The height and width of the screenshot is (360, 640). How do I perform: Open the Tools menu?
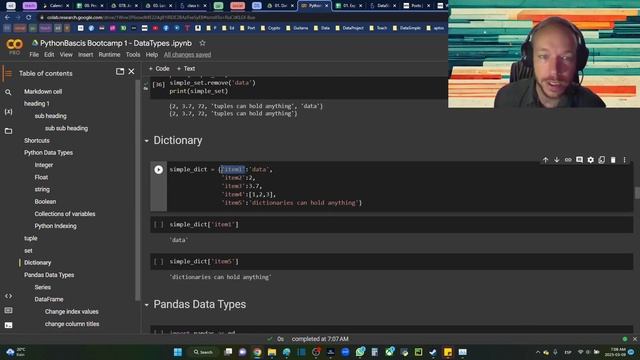click(x=133, y=55)
